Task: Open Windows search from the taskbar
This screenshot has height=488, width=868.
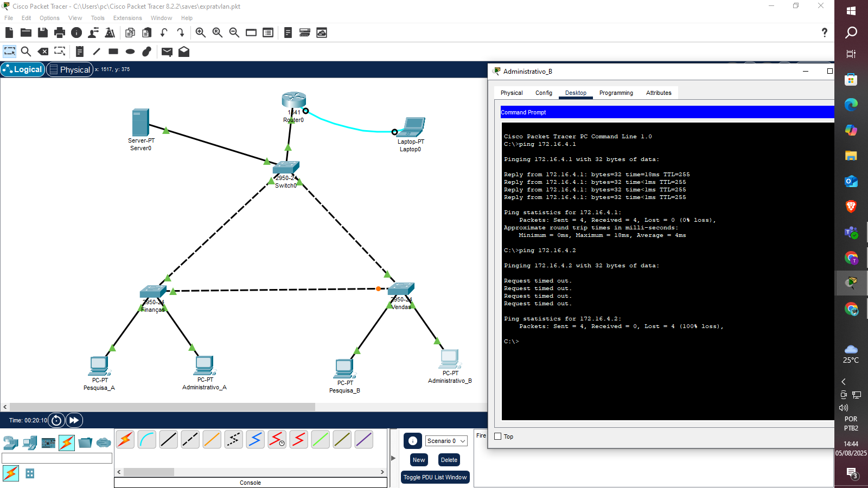Action: [x=851, y=33]
